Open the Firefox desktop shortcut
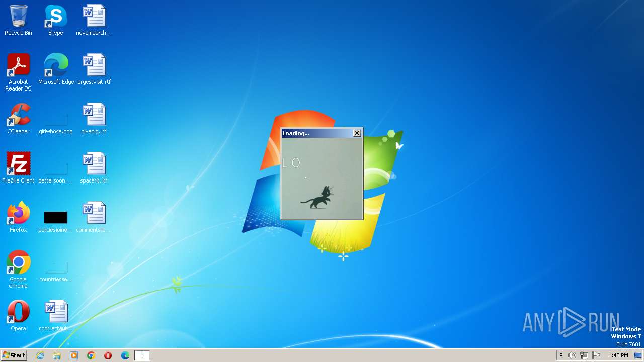Image resolution: width=644 pixels, height=362 pixels. (x=18, y=217)
